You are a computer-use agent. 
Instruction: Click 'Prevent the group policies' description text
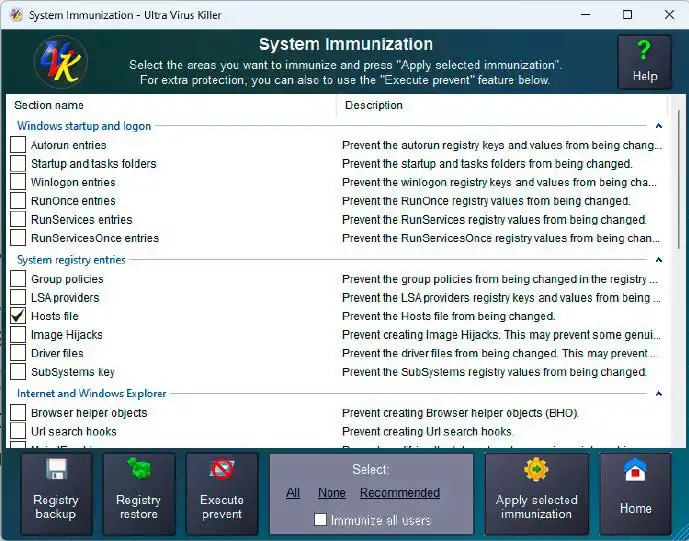tap(500, 279)
